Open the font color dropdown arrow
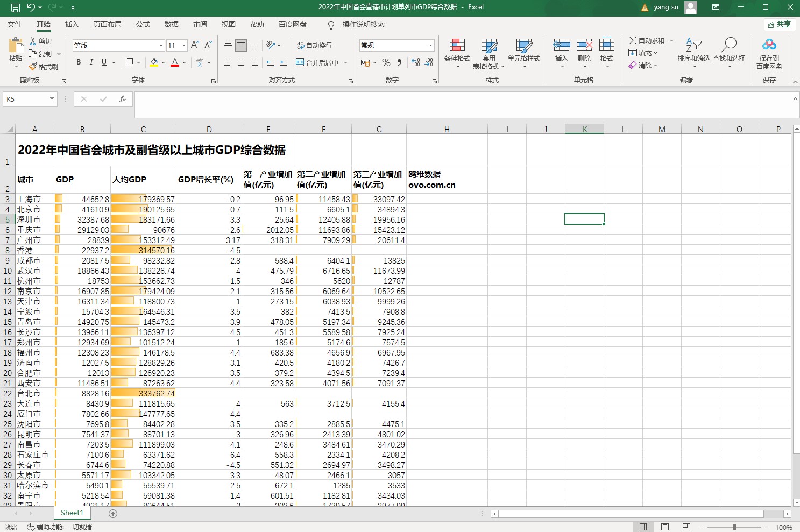Viewport: 800px width, 532px height. pos(184,62)
